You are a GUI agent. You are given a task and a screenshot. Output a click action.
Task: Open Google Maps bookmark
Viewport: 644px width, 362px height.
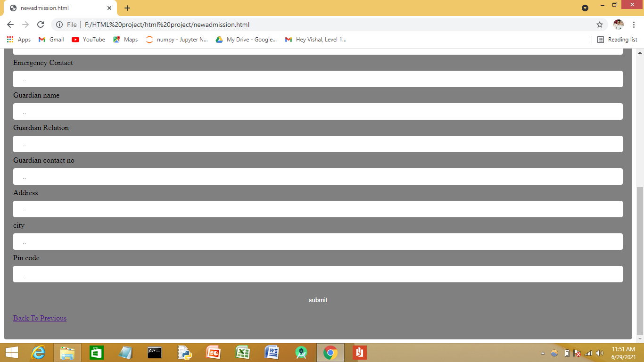pyautogui.click(x=125, y=40)
